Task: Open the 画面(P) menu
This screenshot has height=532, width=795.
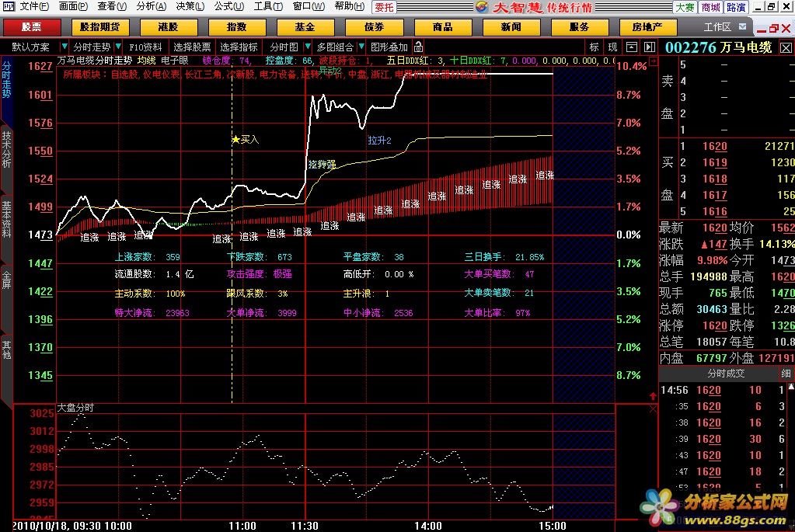Action: point(73,6)
